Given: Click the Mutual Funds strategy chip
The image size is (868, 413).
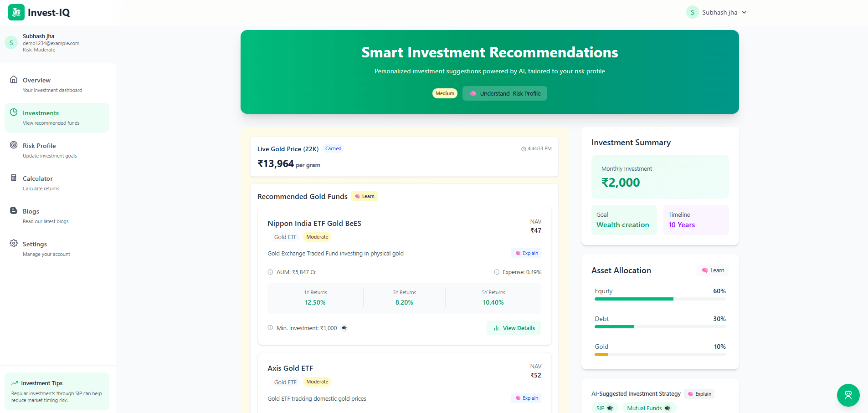Looking at the screenshot, I should (x=649, y=408).
